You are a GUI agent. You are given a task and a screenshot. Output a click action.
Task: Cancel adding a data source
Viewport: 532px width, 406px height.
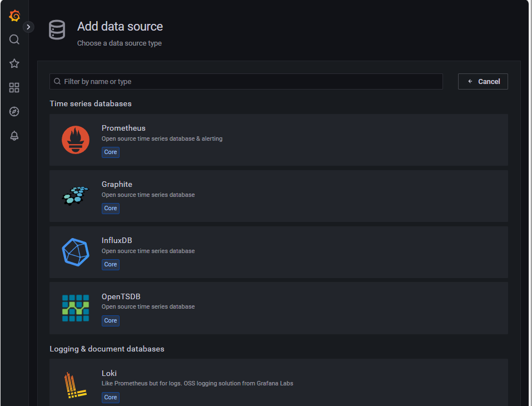483,81
